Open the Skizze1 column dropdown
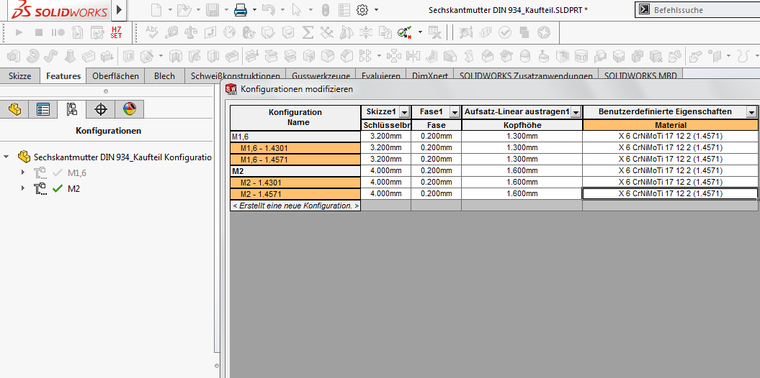760x378 pixels. (x=404, y=112)
